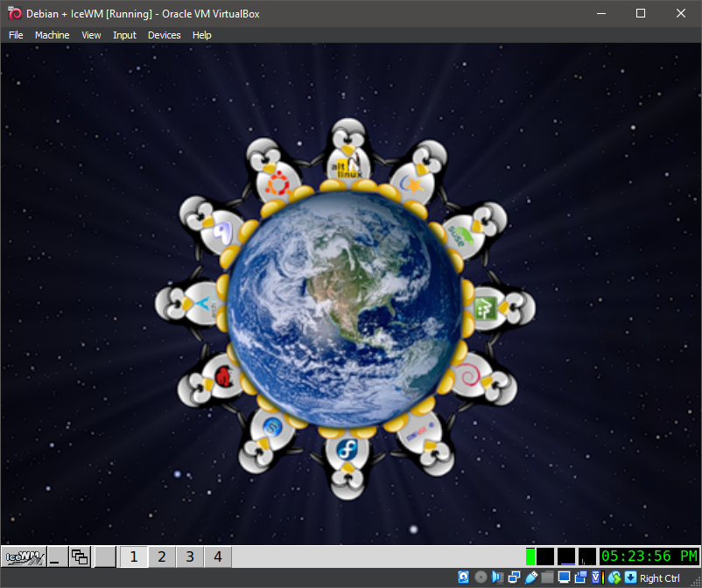Open the View menu
This screenshot has height=588, width=702.
[91, 35]
